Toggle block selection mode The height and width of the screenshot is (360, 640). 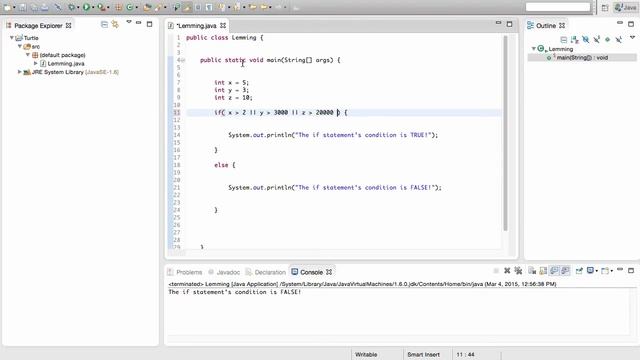(198, 7)
